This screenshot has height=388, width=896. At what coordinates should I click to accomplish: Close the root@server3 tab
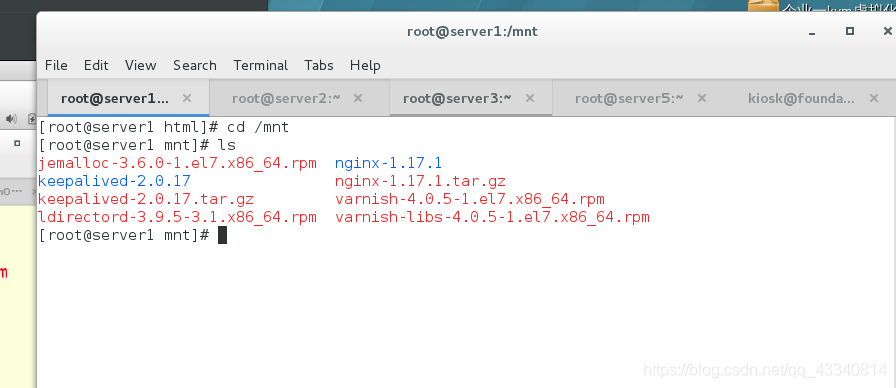click(530, 98)
